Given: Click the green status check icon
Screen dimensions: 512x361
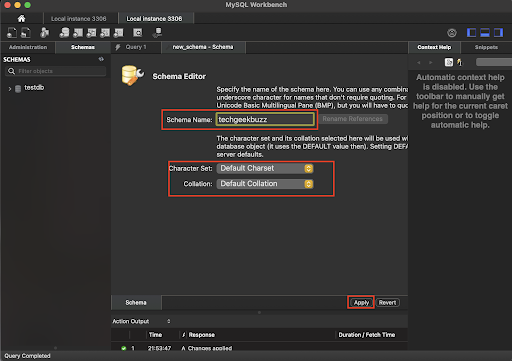Looking at the screenshot, I should (124, 348).
